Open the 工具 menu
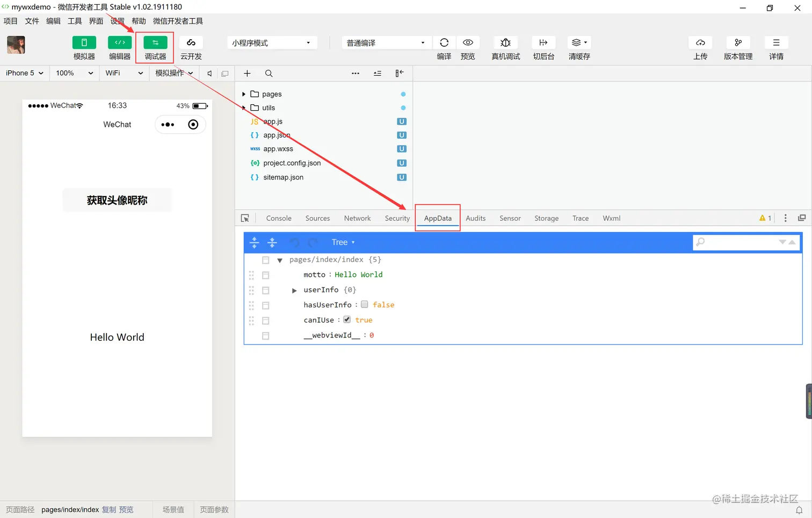The image size is (812, 518). point(75,21)
